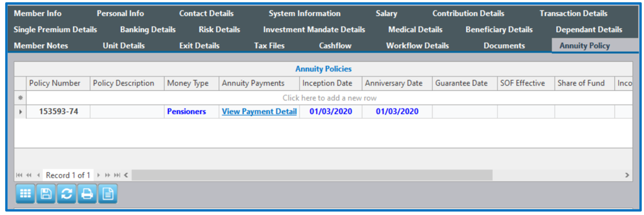Go to next page navigator arrow
This screenshot has width=644, height=215.
(x=107, y=175)
